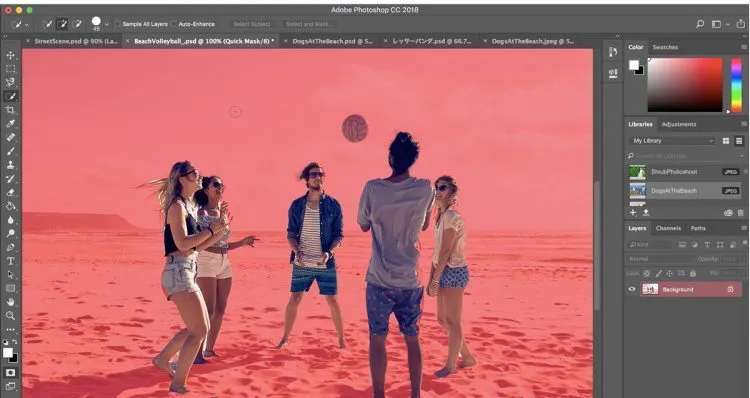
Task: Change screen mode at toolbar bottom
Action: click(11, 386)
